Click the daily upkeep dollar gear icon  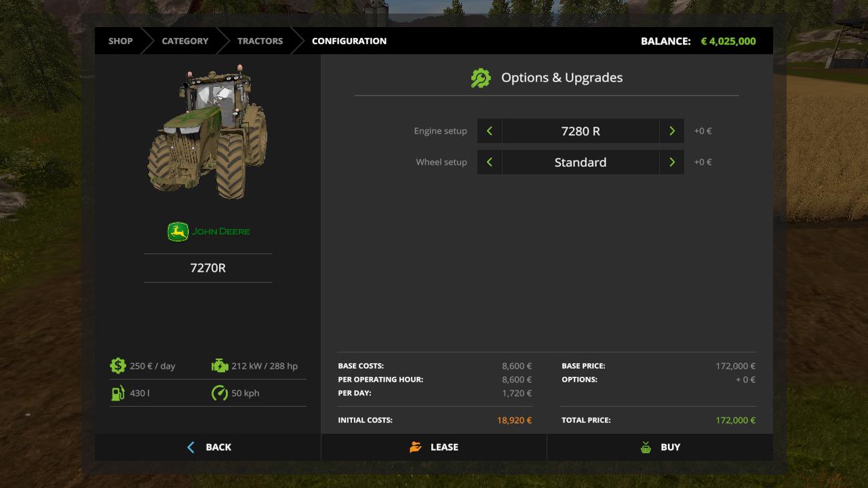[118, 366]
